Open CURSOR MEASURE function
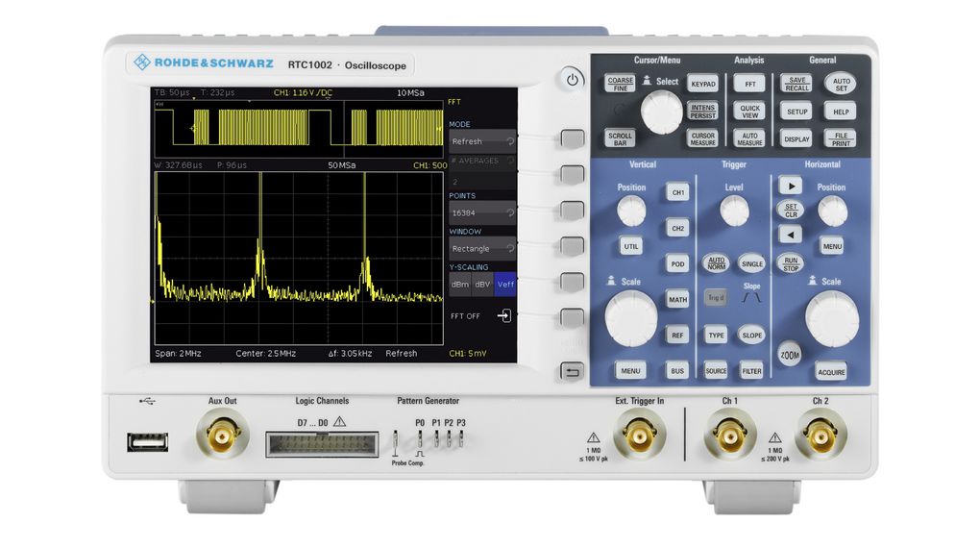980x548 pixels. [x=702, y=138]
